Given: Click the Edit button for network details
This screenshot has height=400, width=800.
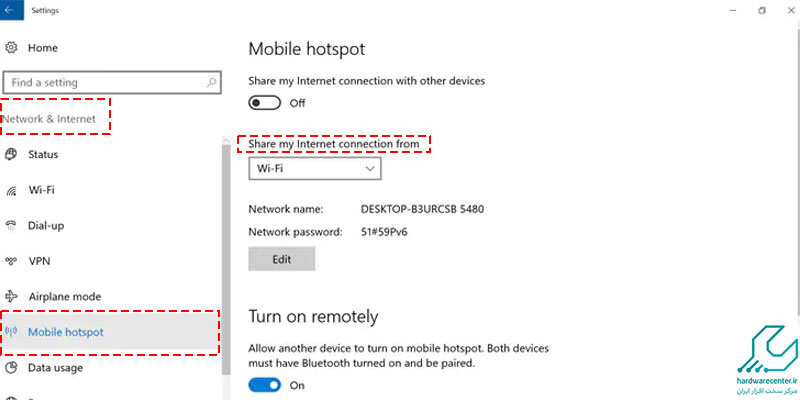Looking at the screenshot, I should [x=281, y=259].
